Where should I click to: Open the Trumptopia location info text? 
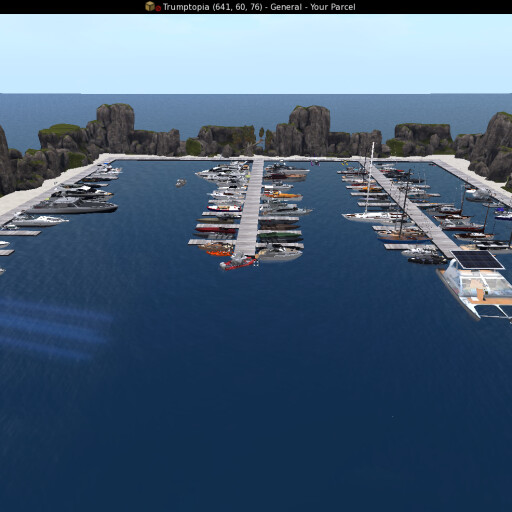(x=259, y=7)
